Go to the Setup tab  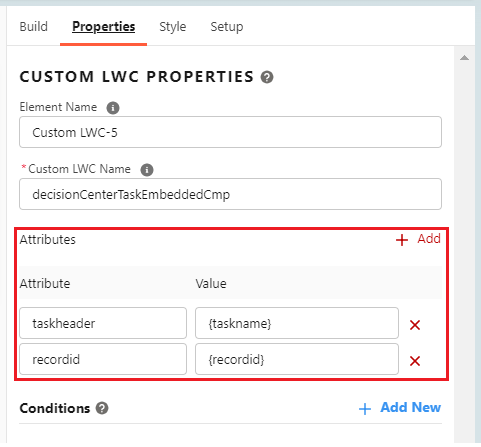click(227, 27)
